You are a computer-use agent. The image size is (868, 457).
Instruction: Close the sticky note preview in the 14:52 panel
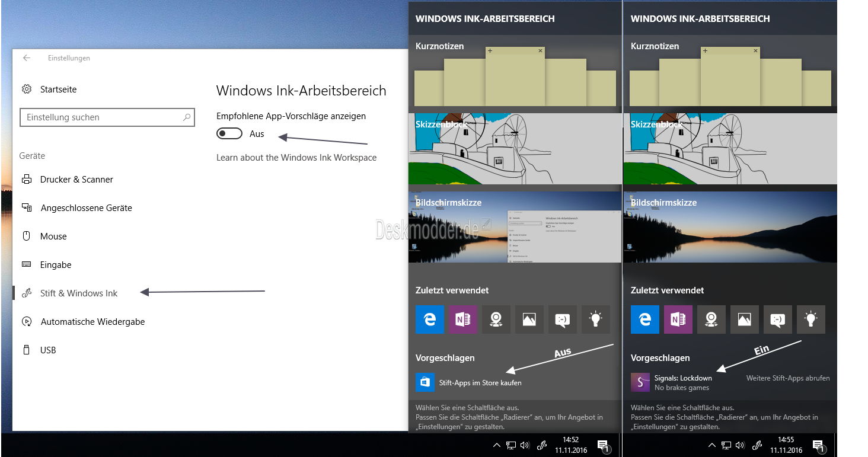(x=540, y=51)
